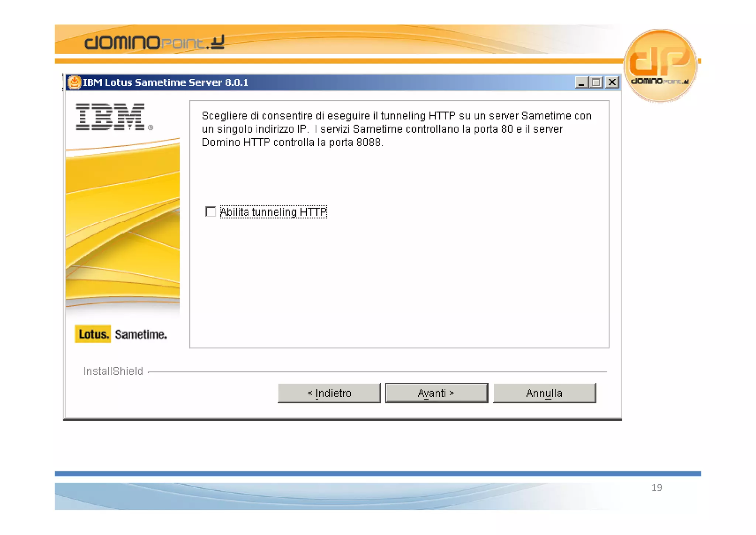Close the IBM Lotus Sametime Server window

click(612, 82)
